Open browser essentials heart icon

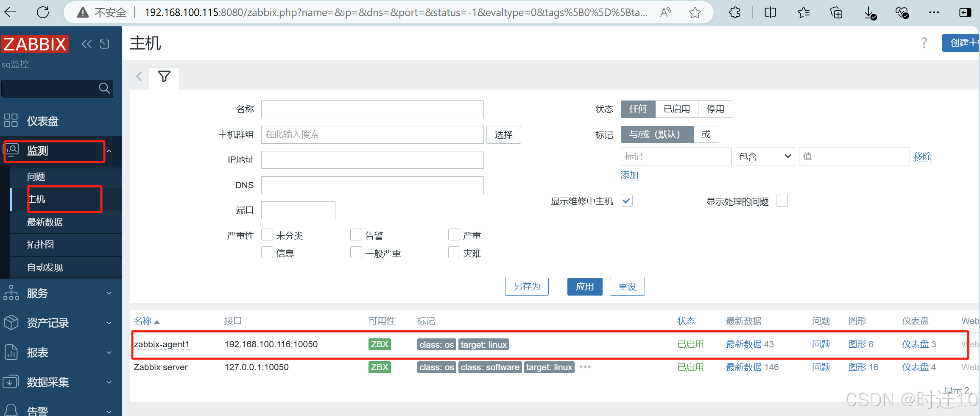[902, 13]
